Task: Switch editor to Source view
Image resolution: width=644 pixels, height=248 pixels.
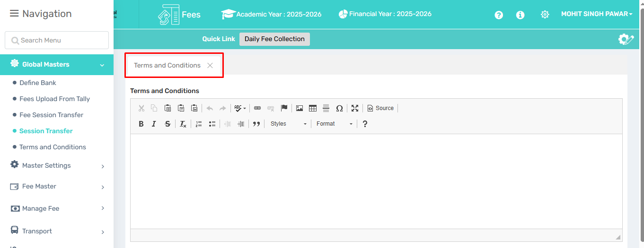Action: pyautogui.click(x=380, y=108)
